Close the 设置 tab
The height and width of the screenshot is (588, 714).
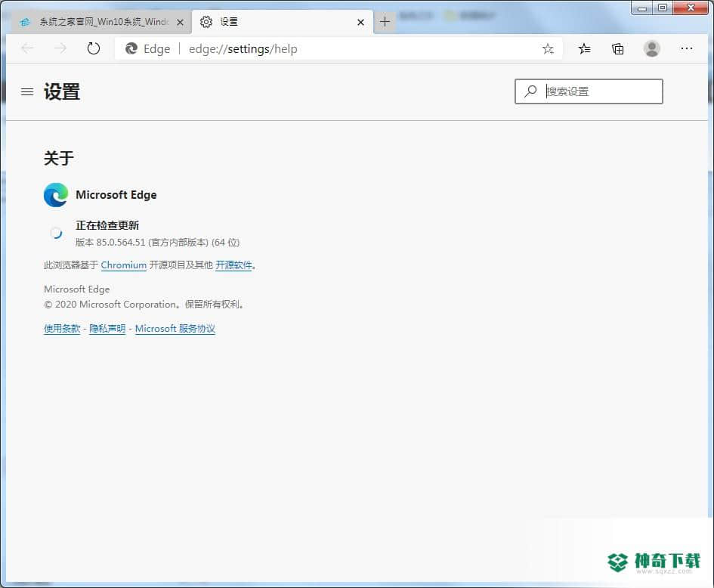tap(360, 22)
